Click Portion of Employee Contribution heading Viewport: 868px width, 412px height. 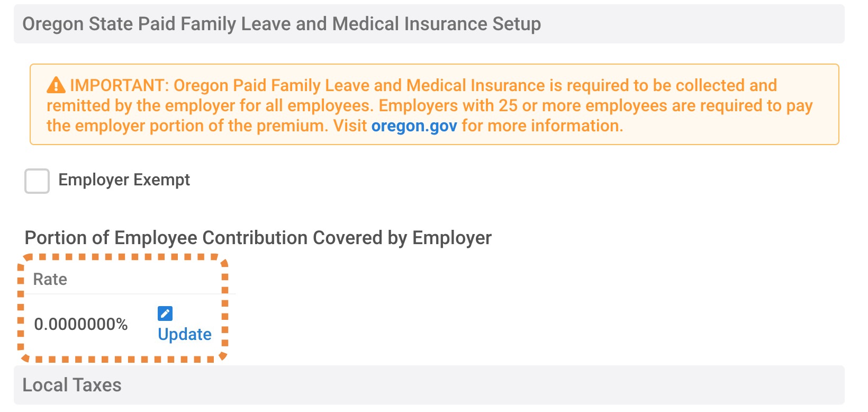[x=258, y=238]
